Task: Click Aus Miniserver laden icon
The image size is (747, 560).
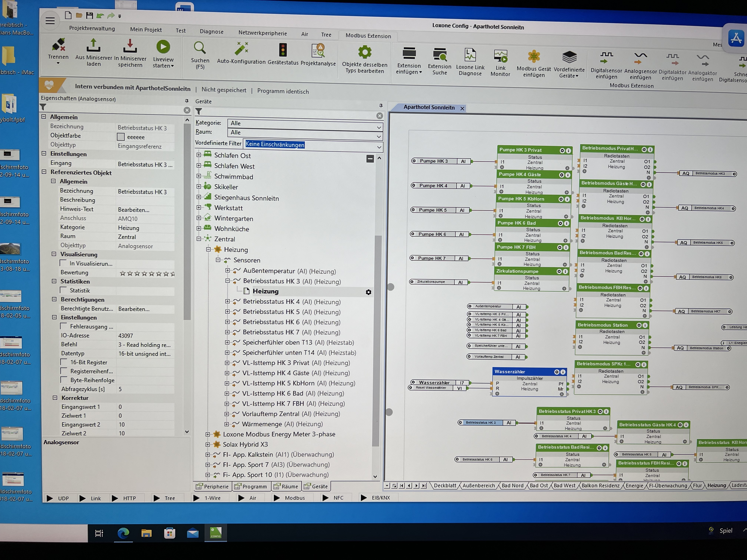Action: (94, 46)
